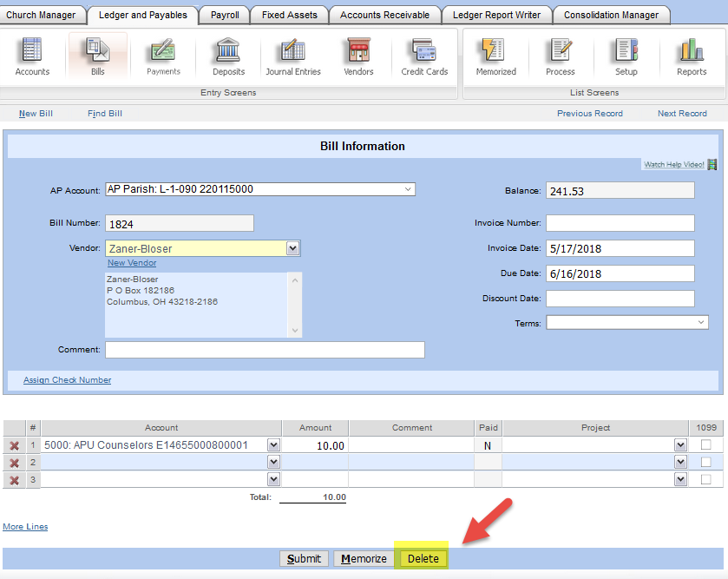The image size is (728, 579).
Task: Click the Bill Number field
Action: pyautogui.click(x=180, y=223)
